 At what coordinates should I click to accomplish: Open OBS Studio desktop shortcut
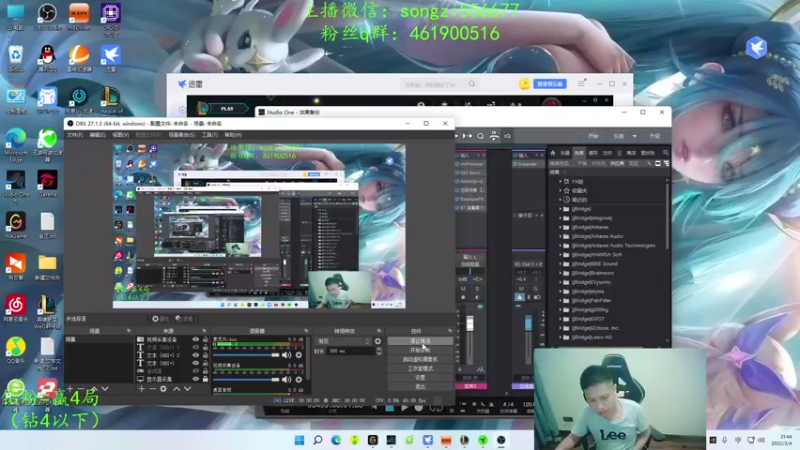47,16
